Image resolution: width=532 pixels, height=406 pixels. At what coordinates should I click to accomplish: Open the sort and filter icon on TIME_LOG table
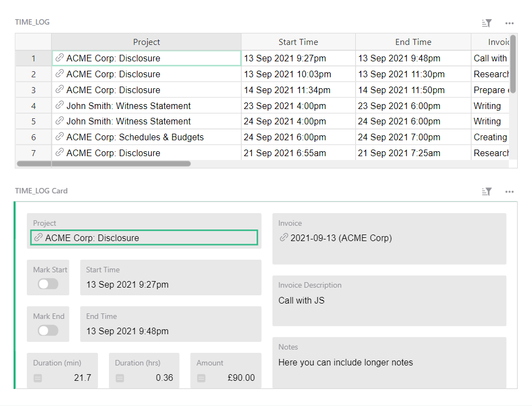pos(487,23)
